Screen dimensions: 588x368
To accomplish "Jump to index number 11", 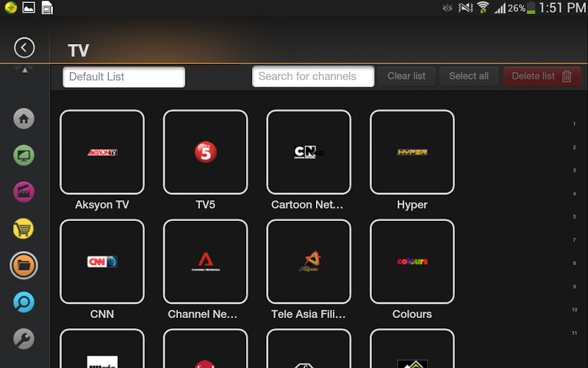I will [574, 333].
